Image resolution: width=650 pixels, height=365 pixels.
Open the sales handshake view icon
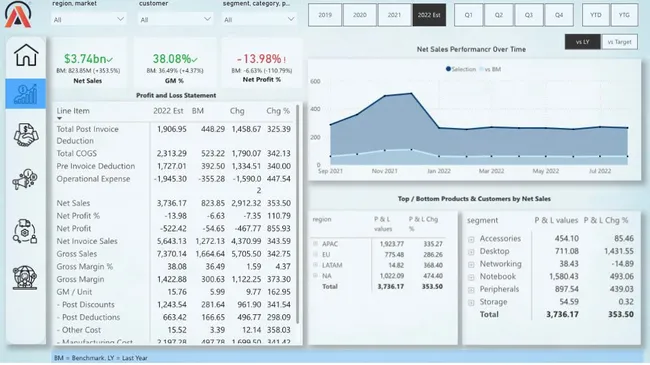[26, 135]
